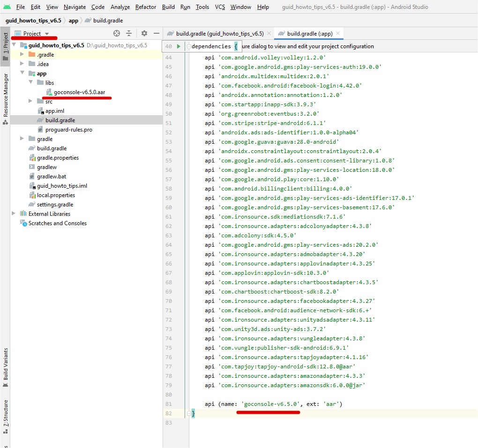Click the 'goconsole-v6.5.0' string in editor
Image resolution: width=478 pixels, height=448 pixels.
tap(271, 404)
